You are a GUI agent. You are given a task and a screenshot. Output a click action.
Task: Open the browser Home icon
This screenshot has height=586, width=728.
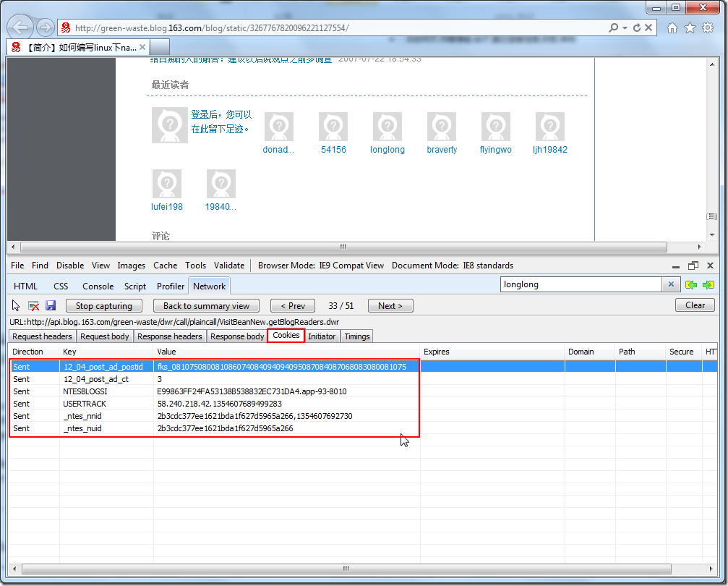(672, 28)
